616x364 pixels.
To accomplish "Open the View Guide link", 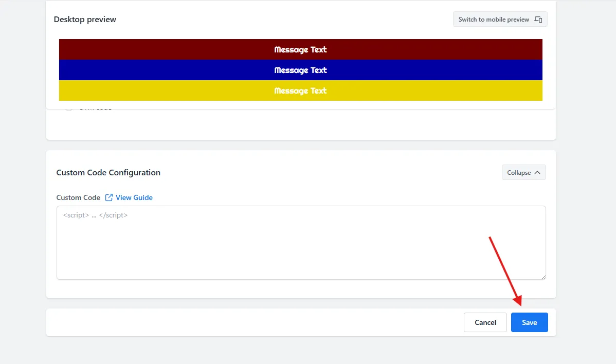I will [x=129, y=197].
